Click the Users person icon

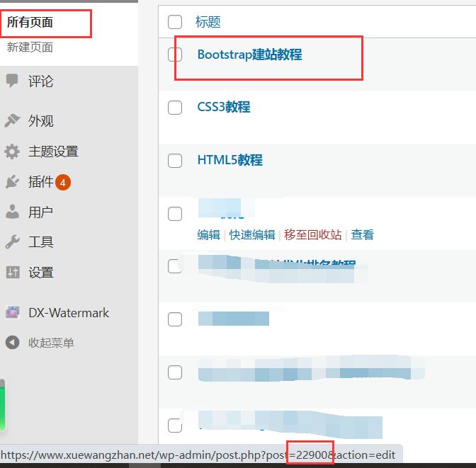(12, 212)
